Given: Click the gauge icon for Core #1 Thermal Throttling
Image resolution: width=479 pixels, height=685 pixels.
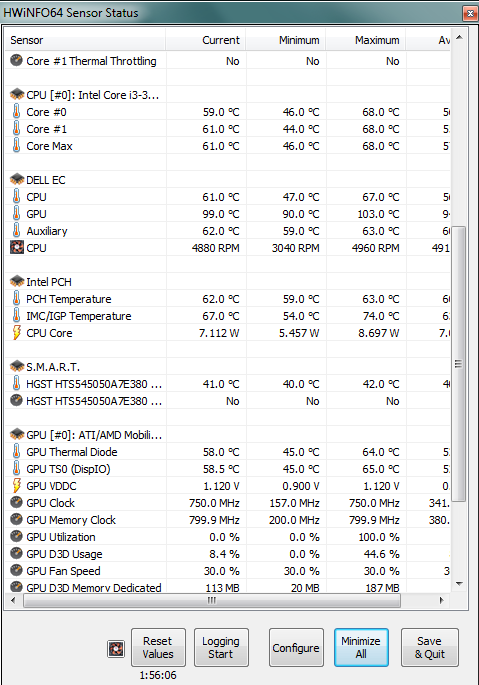Looking at the screenshot, I should click(x=16, y=60).
